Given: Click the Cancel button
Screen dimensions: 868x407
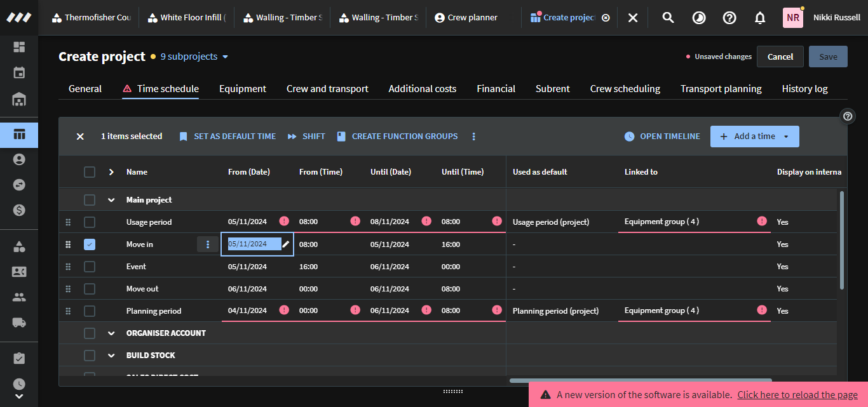Looking at the screenshot, I should (x=780, y=57).
